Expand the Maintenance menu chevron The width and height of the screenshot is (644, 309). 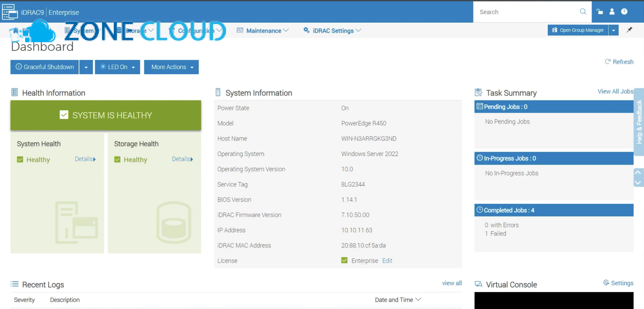pyautogui.click(x=286, y=30)
